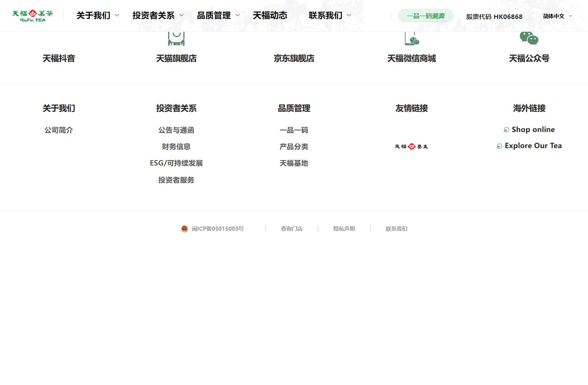The height and width of the screenshot is (385, 588).
Task: Open the 查询门店 bottom link
Action: click(292, 229)
